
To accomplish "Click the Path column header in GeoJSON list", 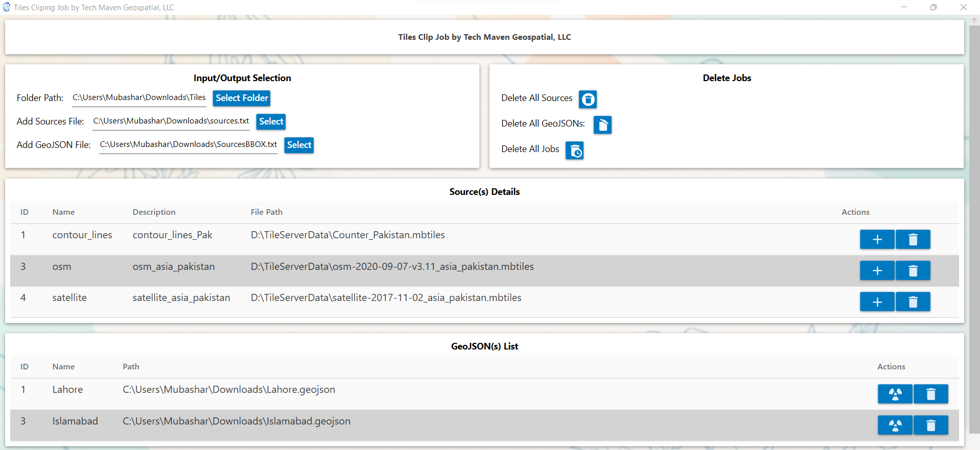I will pos(131,367).
